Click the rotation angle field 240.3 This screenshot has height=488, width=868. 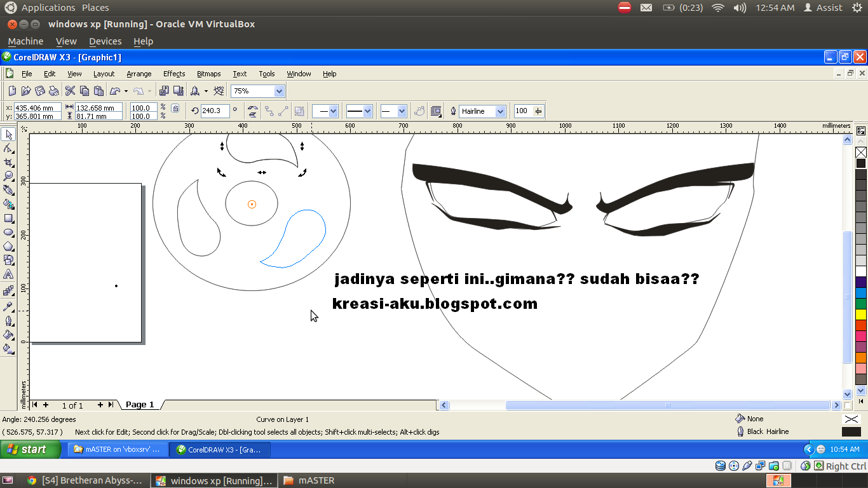click(215, 111)
